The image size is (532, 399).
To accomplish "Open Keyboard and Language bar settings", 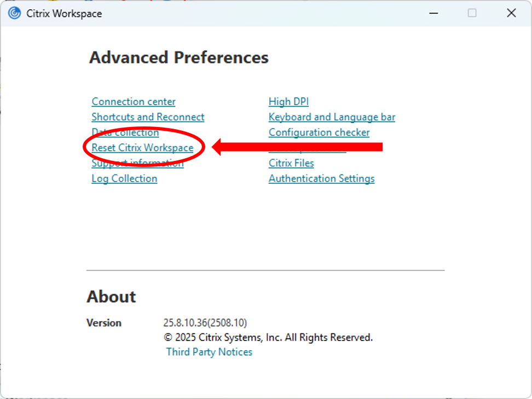I will [x=332, y=117].
